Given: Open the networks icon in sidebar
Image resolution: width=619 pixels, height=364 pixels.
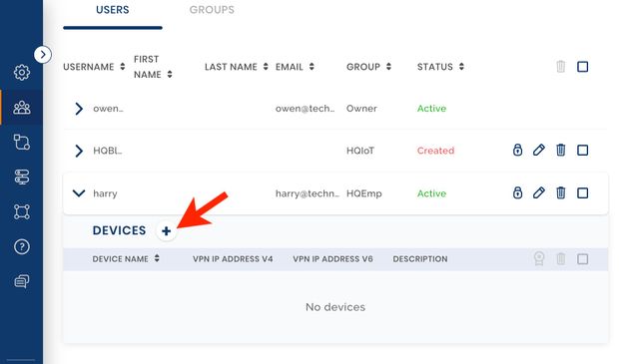Looking at the screenshot, I should coord(22,142).
